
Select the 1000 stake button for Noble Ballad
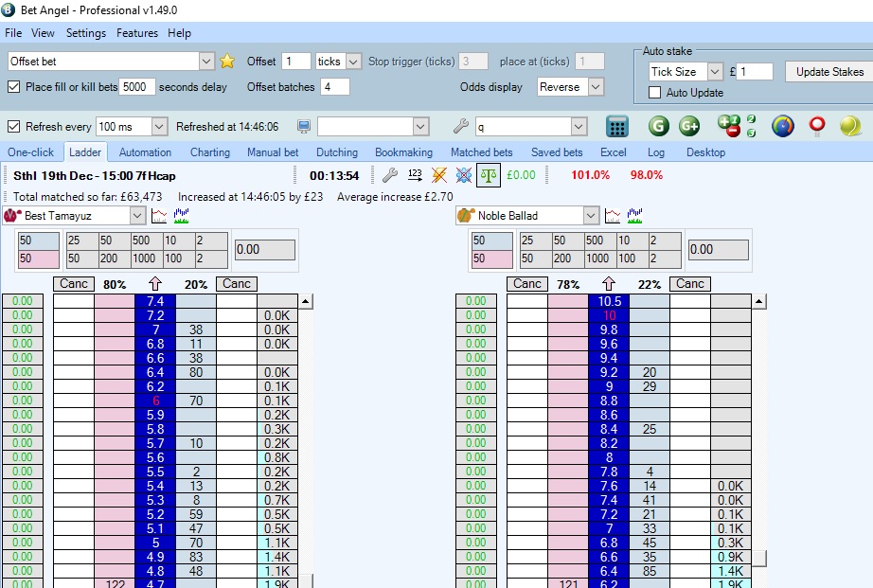pos(600,258)
